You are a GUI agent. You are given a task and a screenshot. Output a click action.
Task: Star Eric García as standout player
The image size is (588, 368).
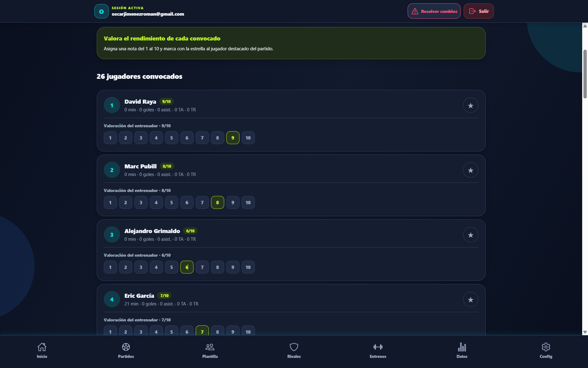(x=470, y=300)
